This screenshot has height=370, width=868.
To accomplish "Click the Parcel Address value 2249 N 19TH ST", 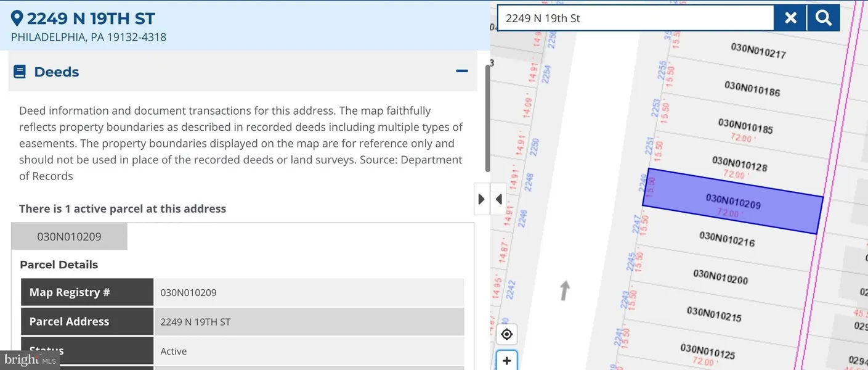I will [x=195, y=322].
